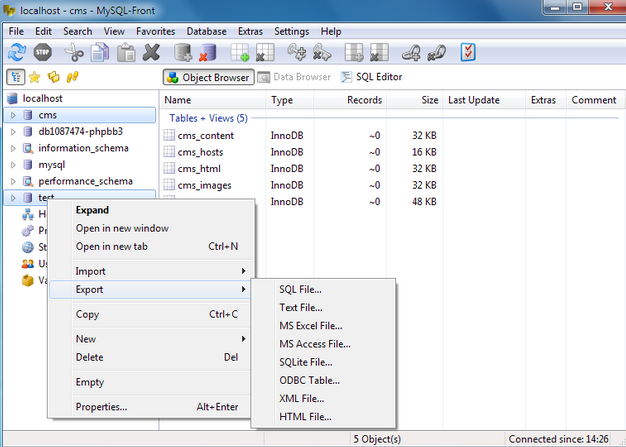This screenshot has height=447, width=626.
Task: Open the Settings menu
Action: pos(291,31)
